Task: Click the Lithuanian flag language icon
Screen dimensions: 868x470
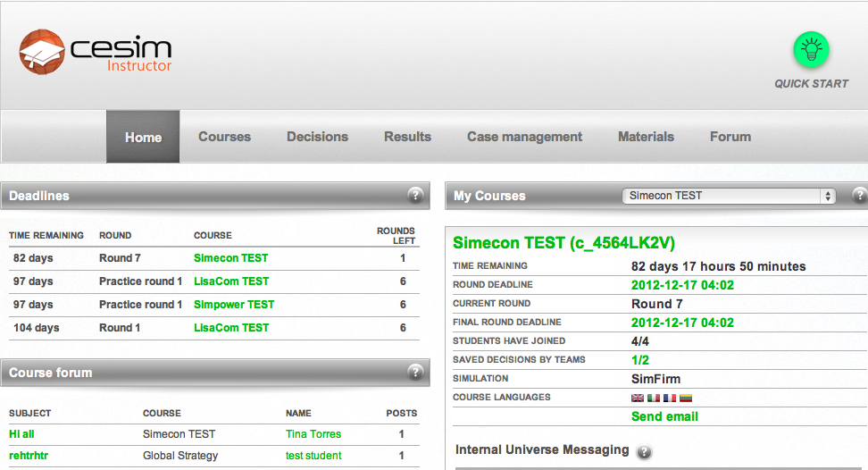Action: pos(685,399)
